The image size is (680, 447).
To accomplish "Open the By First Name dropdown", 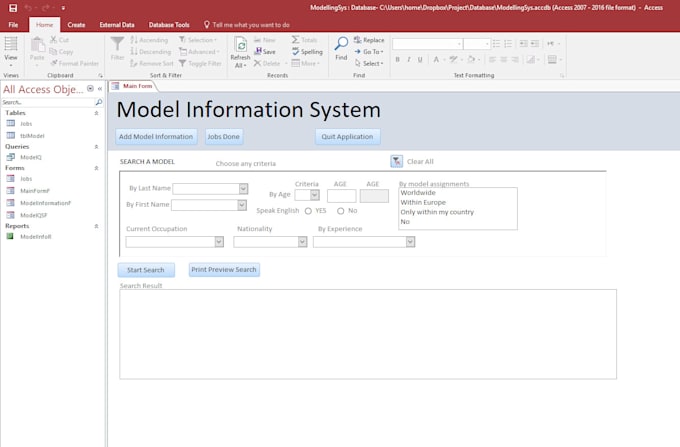I will point(242,205).
